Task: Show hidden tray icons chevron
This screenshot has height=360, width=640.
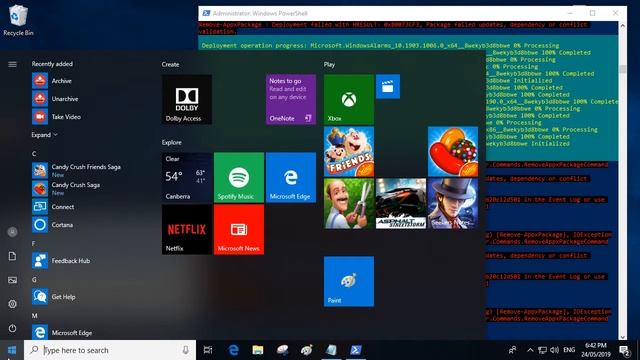Action: [x=530, y=350]
